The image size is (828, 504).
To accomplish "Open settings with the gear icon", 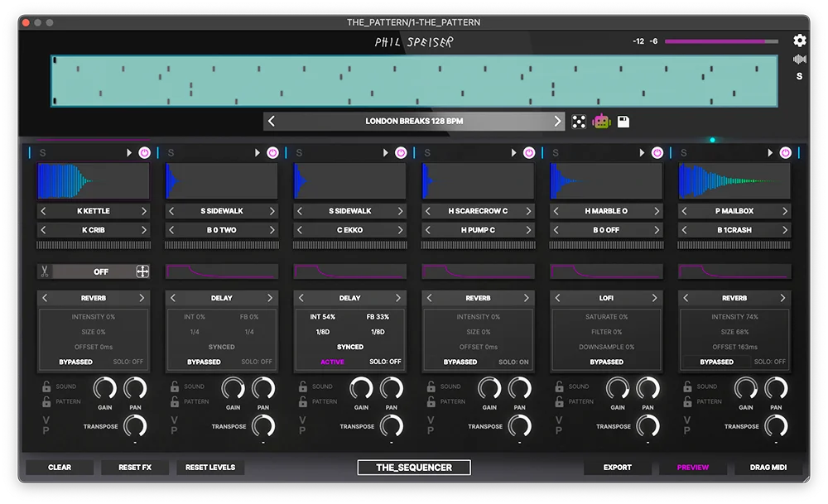I will click(799, 41).
